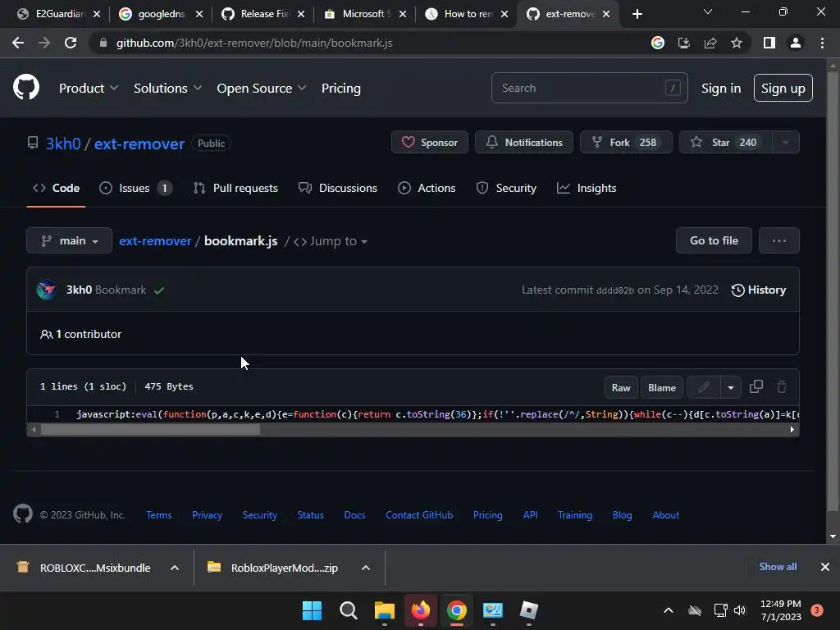Close the E2Guardian browser tab

tap(97, 14)
